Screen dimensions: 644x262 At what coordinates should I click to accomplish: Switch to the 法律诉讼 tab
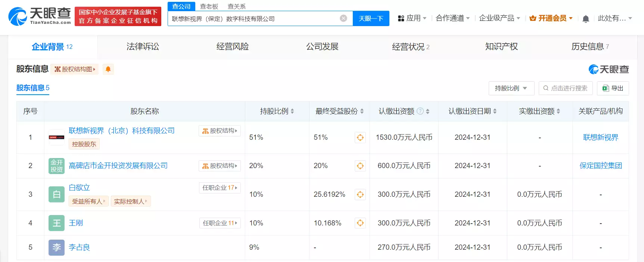coord(143,47)
